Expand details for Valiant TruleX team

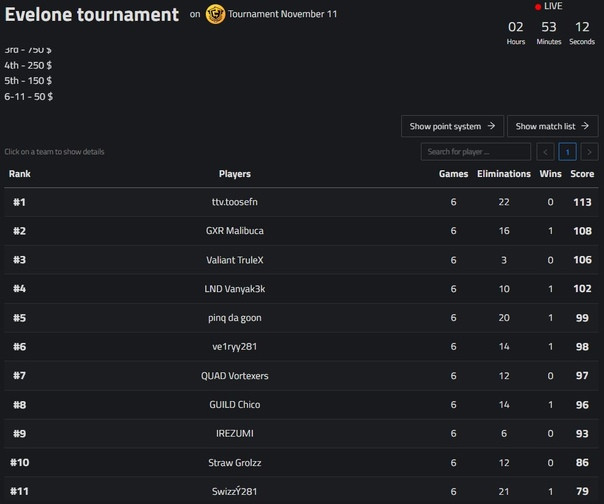[301, 260]
